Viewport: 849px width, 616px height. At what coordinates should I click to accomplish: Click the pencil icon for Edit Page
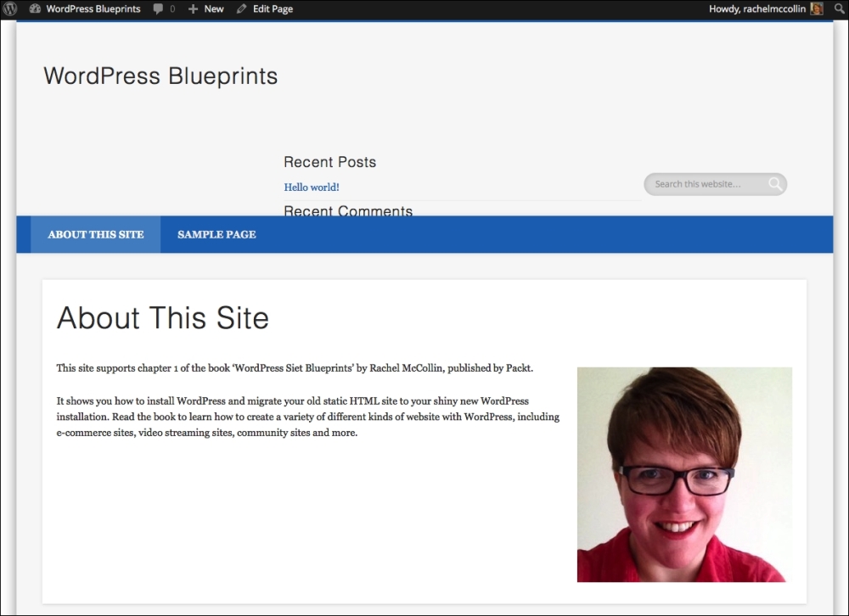click(x=241, y=8)
